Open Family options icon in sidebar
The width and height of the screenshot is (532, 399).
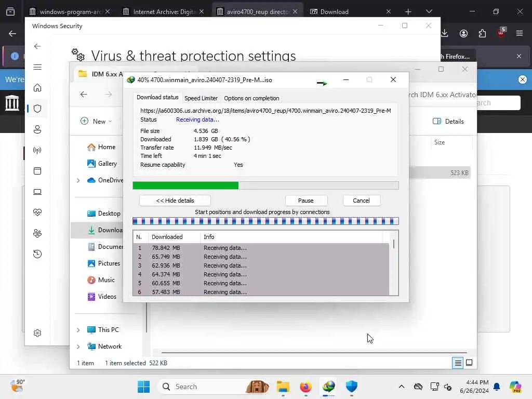(x=37, y=233)
